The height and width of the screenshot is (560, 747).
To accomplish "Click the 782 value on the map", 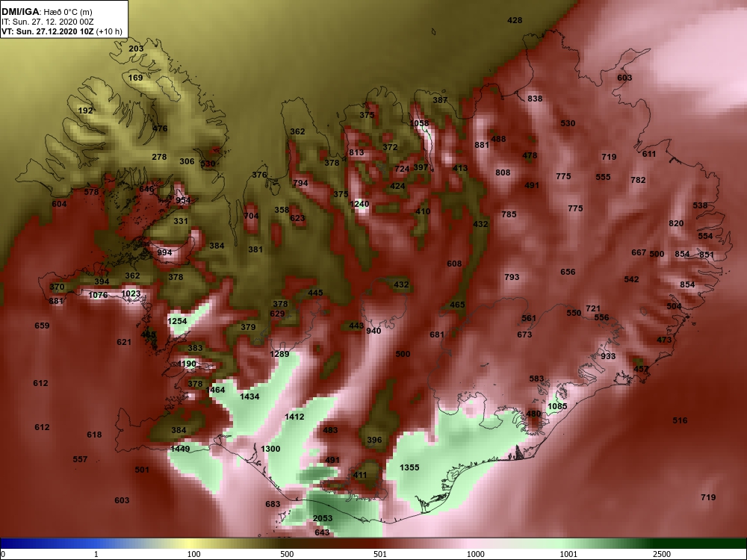I will [638, 180].
